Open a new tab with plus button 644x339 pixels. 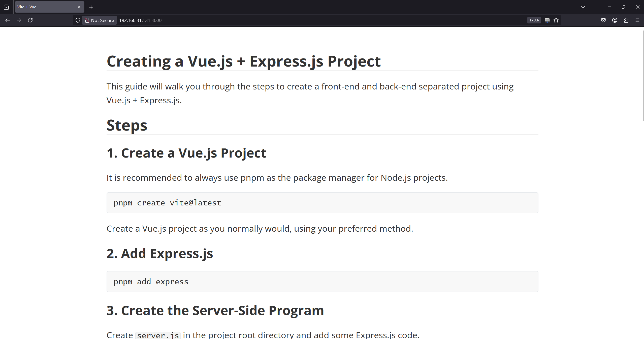click(x=91, y=7)
